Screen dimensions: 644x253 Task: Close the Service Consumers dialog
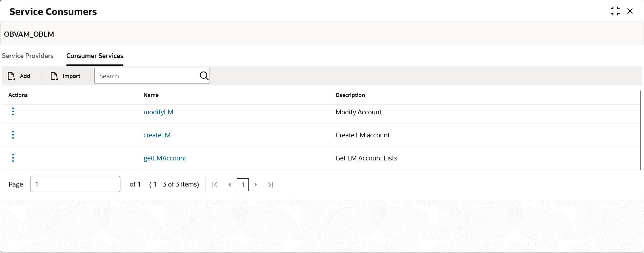630,11
